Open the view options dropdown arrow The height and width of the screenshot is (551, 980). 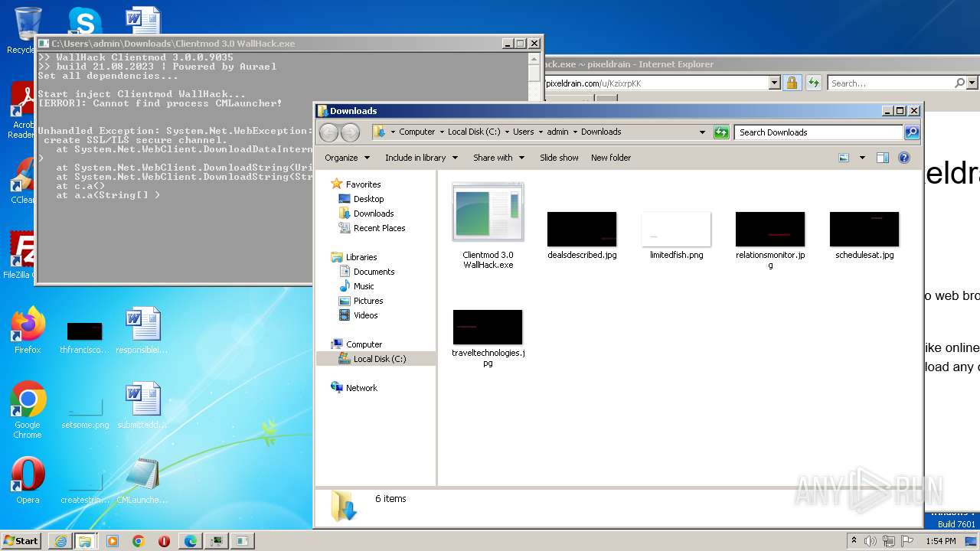[x=862, y=158]
